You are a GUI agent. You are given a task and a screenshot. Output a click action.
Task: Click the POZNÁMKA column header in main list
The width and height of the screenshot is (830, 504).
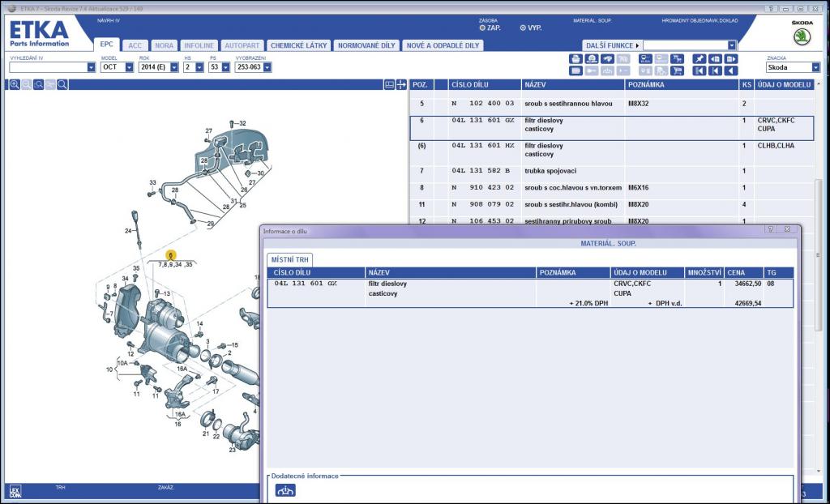[682, 85]
